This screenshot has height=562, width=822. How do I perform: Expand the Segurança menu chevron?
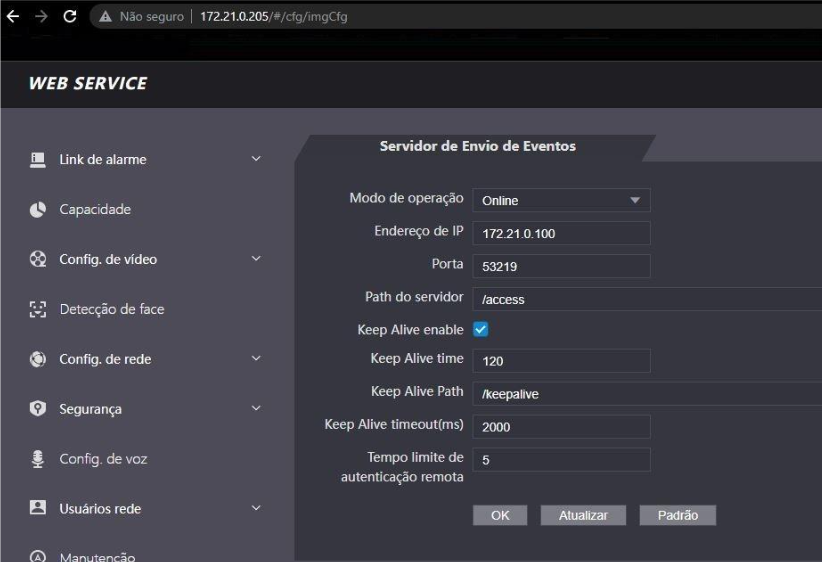tap(256, 409)
